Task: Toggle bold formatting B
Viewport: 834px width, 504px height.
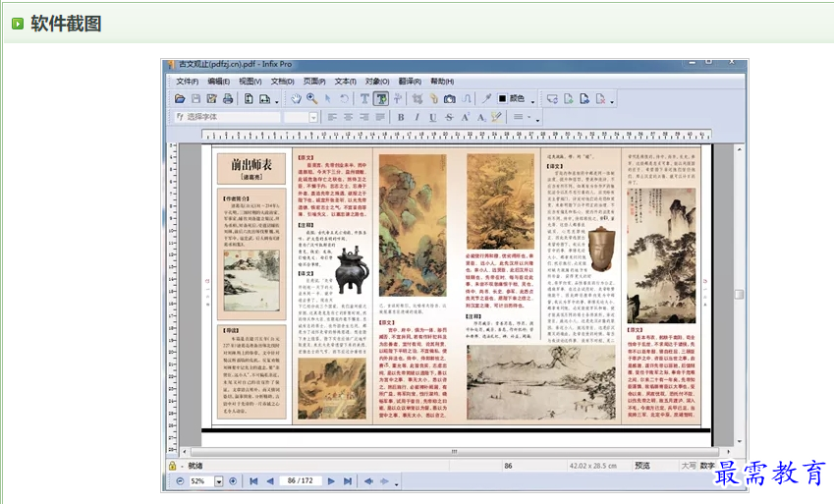Action: coord(401,117)
